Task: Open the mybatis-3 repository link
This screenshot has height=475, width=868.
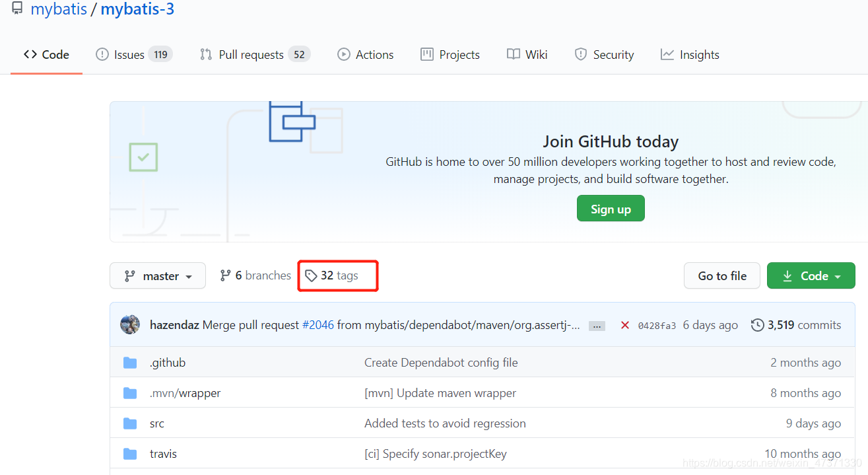Action: (x=137, y=9)
